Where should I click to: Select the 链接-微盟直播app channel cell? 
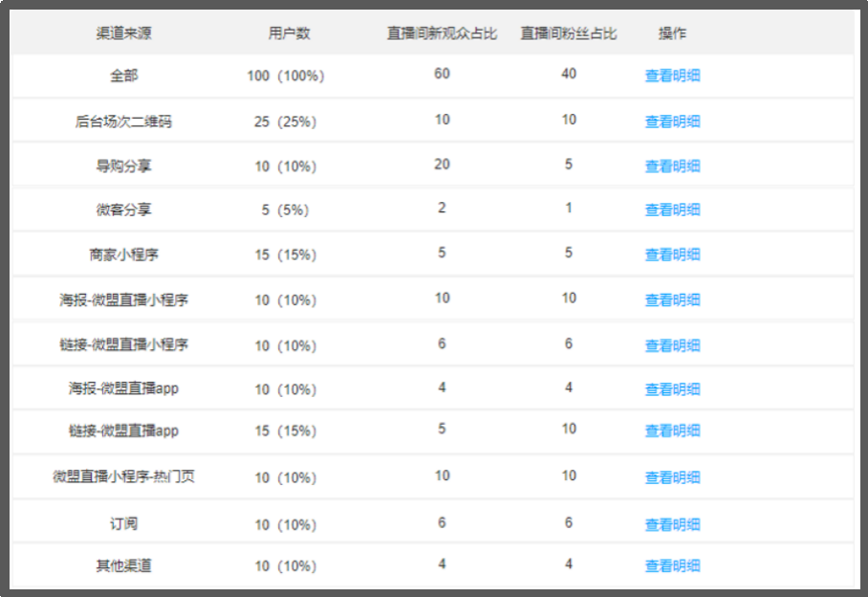(x=123, y=431)
